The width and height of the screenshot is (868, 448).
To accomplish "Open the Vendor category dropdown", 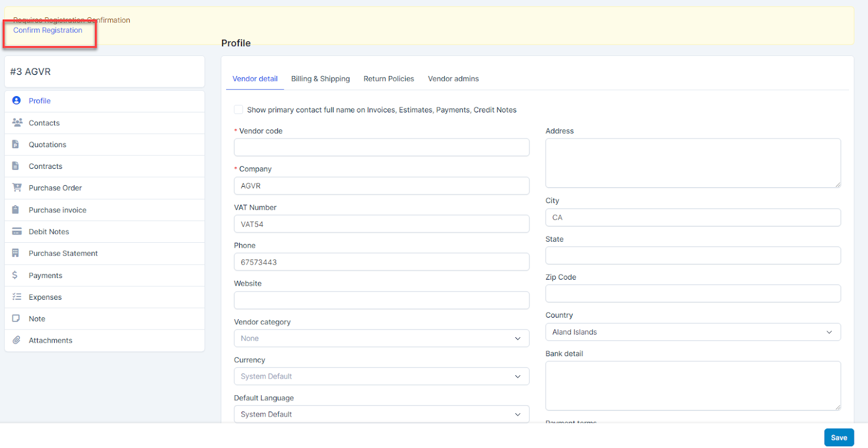I will coord(381,338).
